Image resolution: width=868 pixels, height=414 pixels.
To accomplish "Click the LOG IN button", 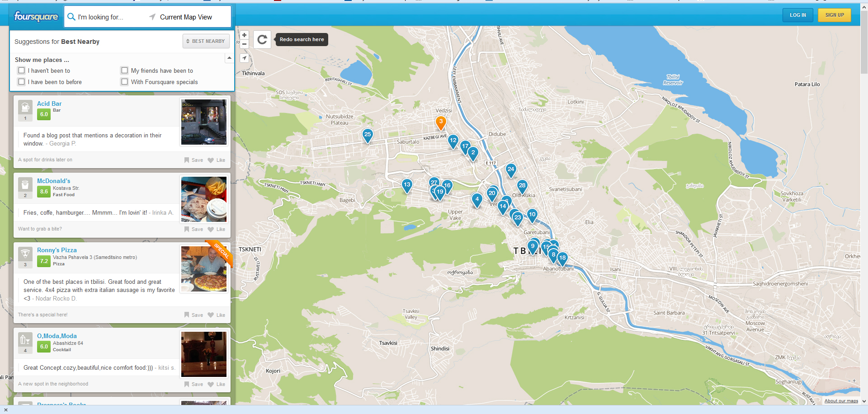I will coord(798,15).
